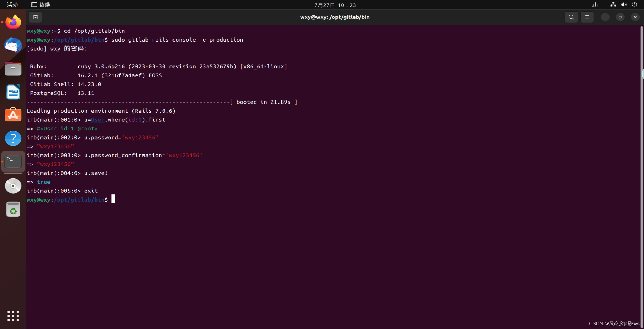
Task: Click the date and time display
Action: coord(335,5)
